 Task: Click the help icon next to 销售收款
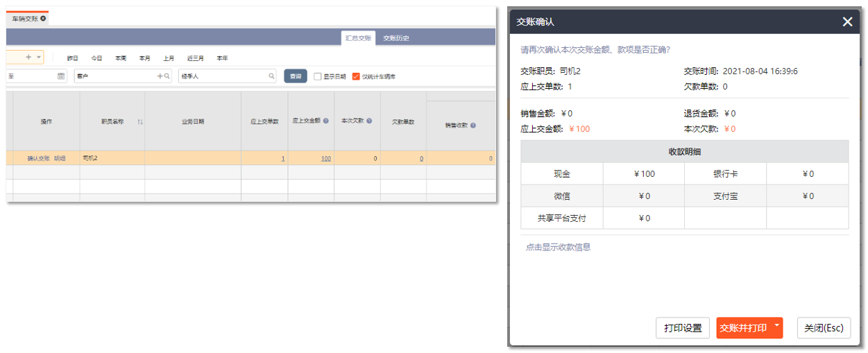[473, 126]
